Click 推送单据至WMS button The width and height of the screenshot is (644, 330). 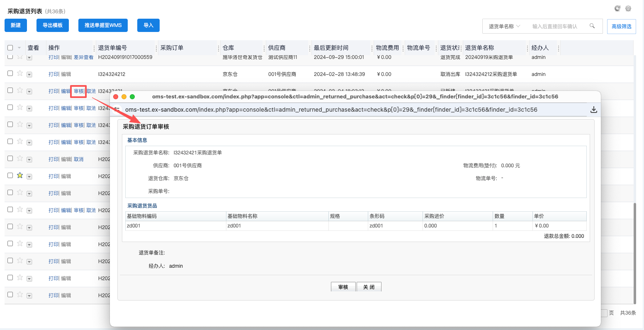[103, 25]
